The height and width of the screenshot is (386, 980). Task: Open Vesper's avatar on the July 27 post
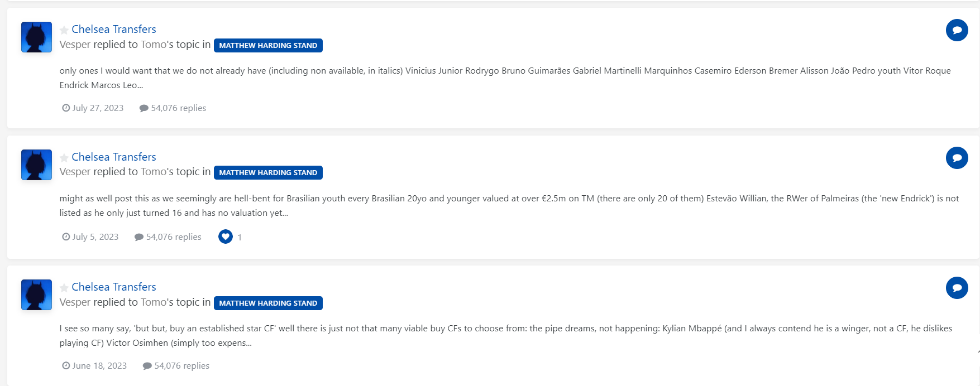36,37
